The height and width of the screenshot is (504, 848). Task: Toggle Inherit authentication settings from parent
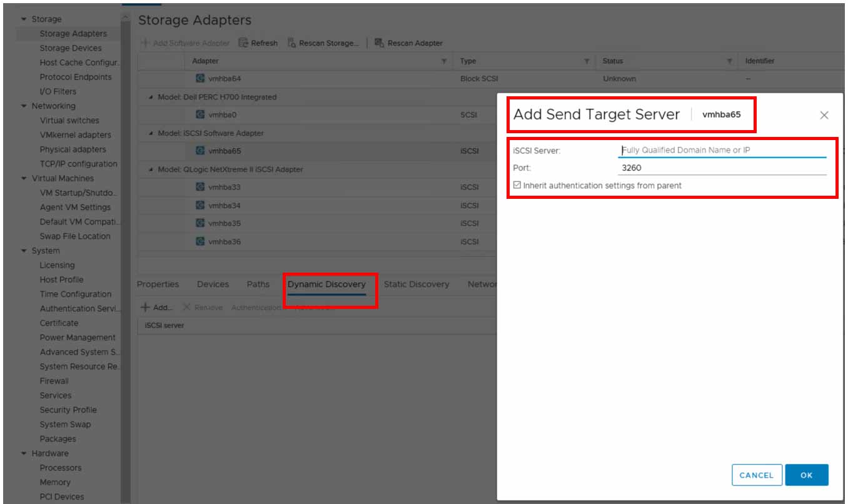pyautogui.click(x=517, y=185)
